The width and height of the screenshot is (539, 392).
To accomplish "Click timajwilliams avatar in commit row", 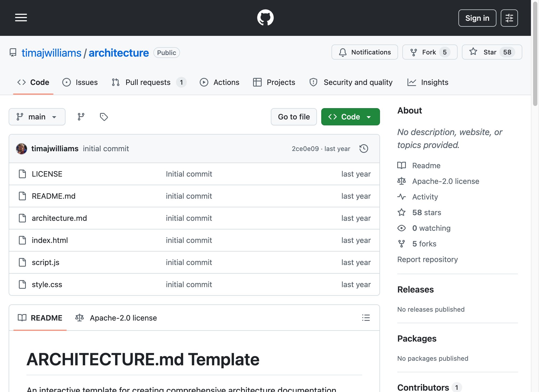I will (x=22, y=149).
